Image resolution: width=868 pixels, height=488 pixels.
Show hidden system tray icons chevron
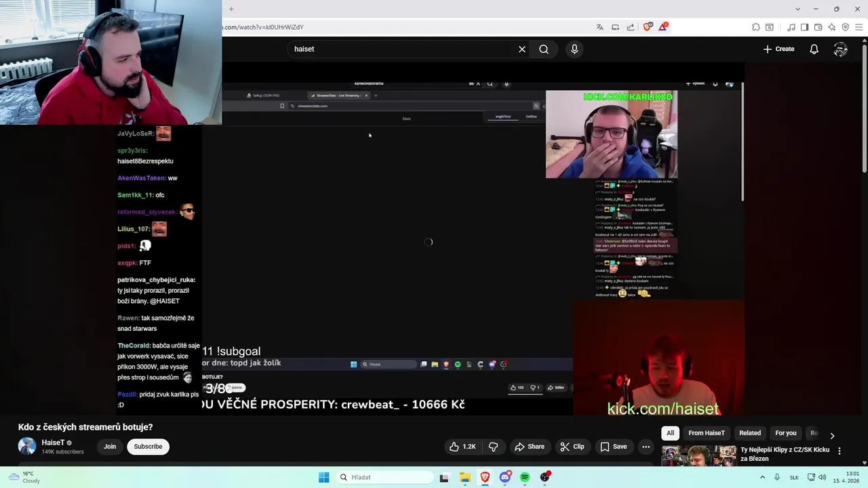762,477
